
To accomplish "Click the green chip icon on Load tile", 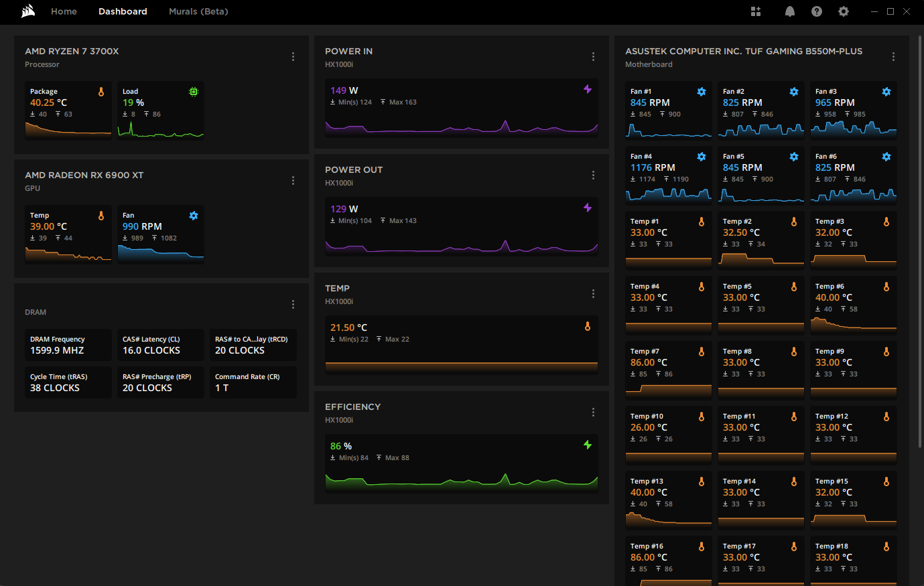I will (x=194, y=92).
